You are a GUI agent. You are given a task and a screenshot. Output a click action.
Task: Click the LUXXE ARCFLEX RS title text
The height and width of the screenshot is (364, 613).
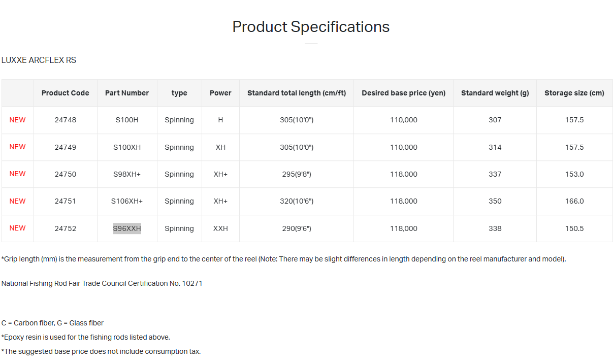tap(39, 60)
